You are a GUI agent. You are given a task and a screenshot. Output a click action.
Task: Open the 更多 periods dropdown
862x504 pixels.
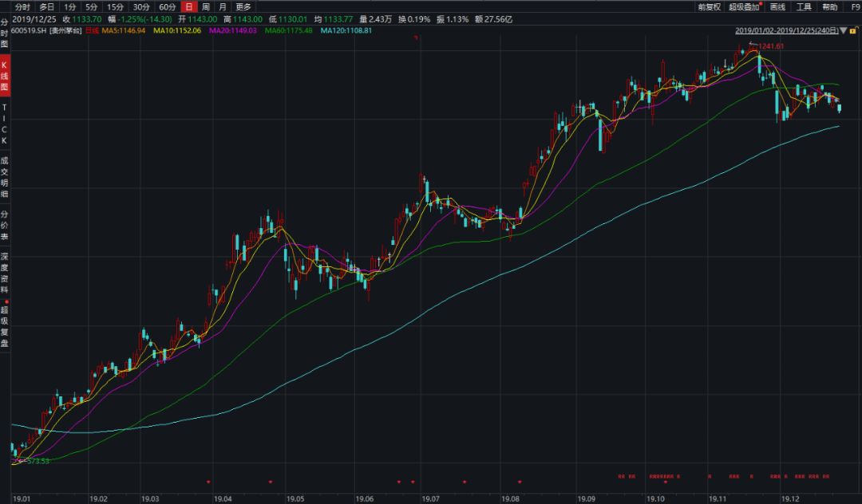(243, 6)
